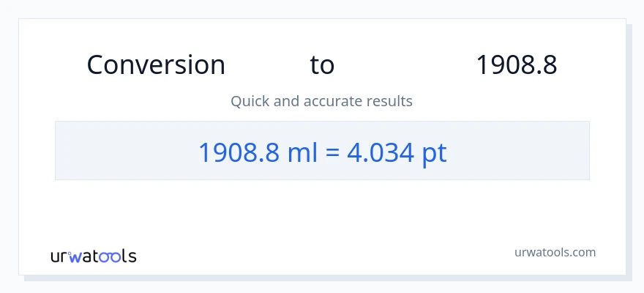Viewport: 644px width, 293px height.
Task: Click the 'oo' letters in the logo
Action: pyautogui.click(x=111, y=256)
